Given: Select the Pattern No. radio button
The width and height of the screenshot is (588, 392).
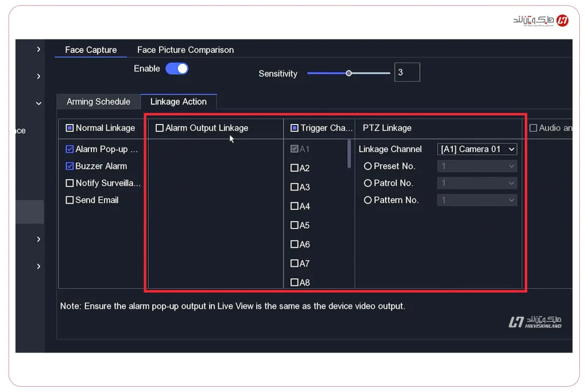Looking at the screenshot, I should (x=368, y=200).
